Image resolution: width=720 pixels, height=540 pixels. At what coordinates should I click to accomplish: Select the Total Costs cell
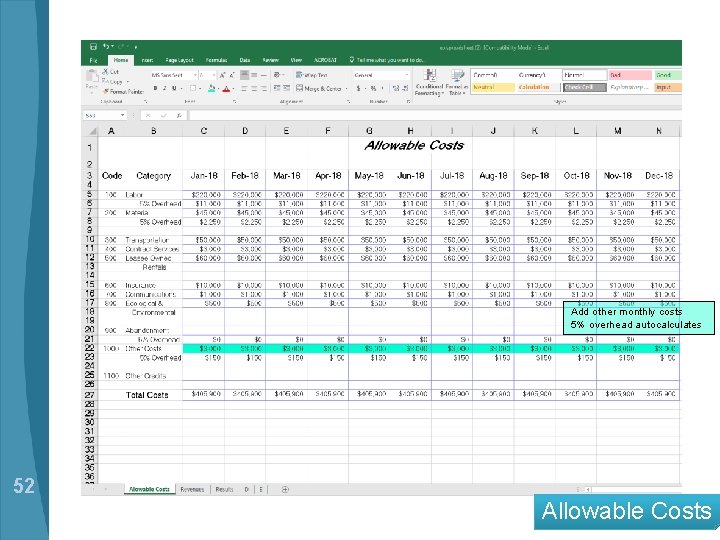tap(147, 395)
